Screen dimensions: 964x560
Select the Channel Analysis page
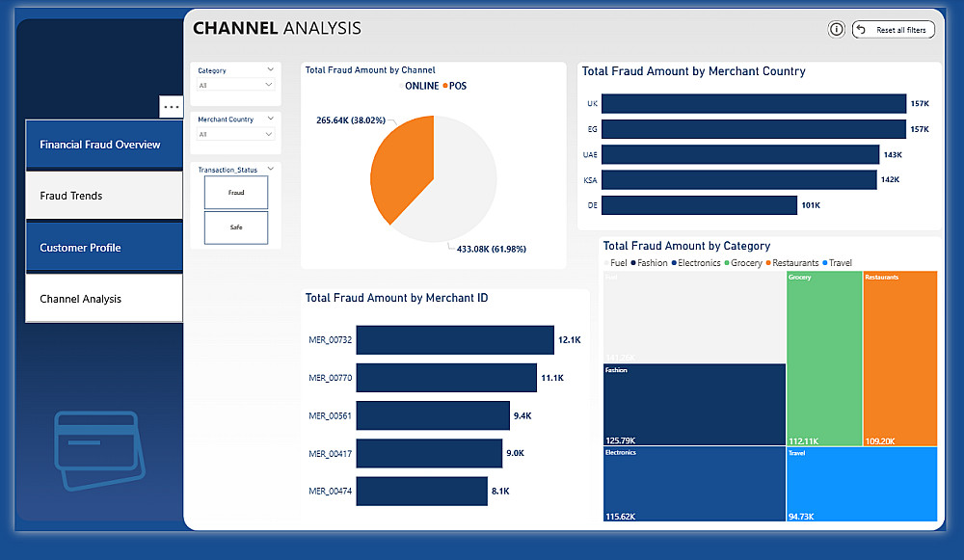point(104,299)
